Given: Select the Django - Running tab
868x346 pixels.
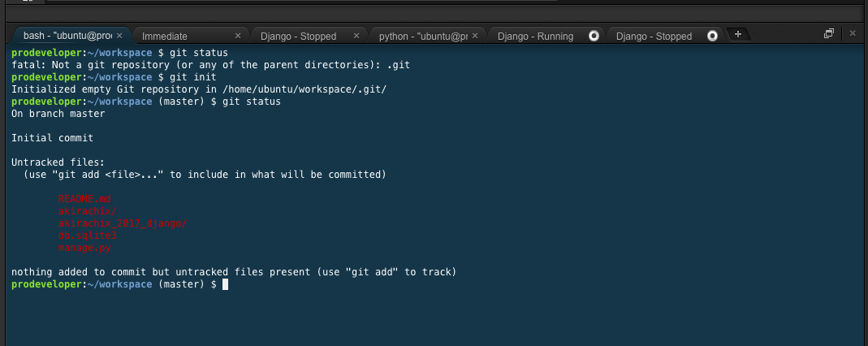Looking at the screenshot, I should (x=535, y=36).
